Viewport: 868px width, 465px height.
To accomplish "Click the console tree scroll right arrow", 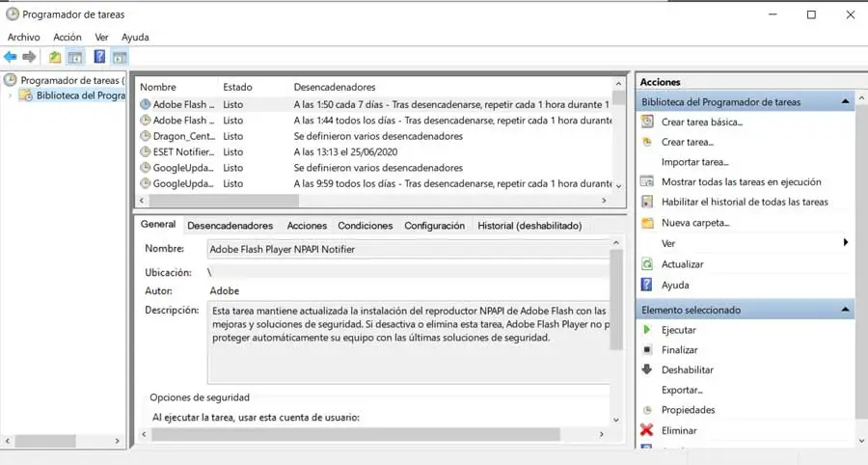I will [117, 441].
